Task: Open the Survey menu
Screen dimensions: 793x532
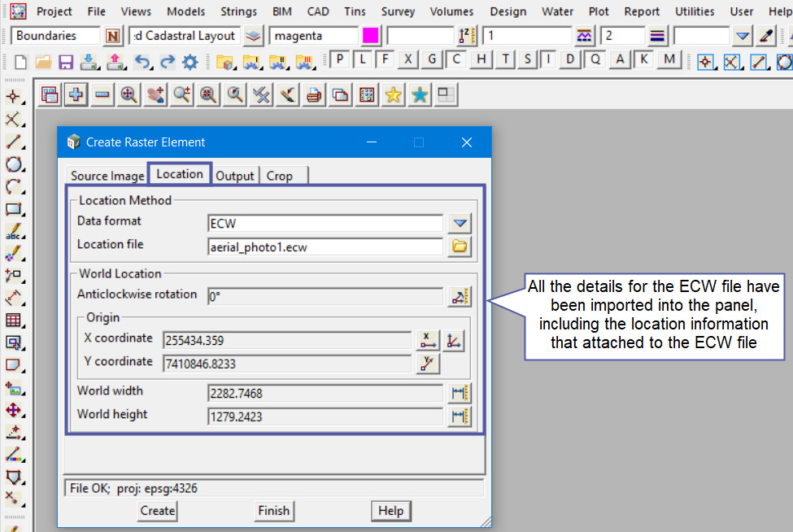Action: pos(398,11)
